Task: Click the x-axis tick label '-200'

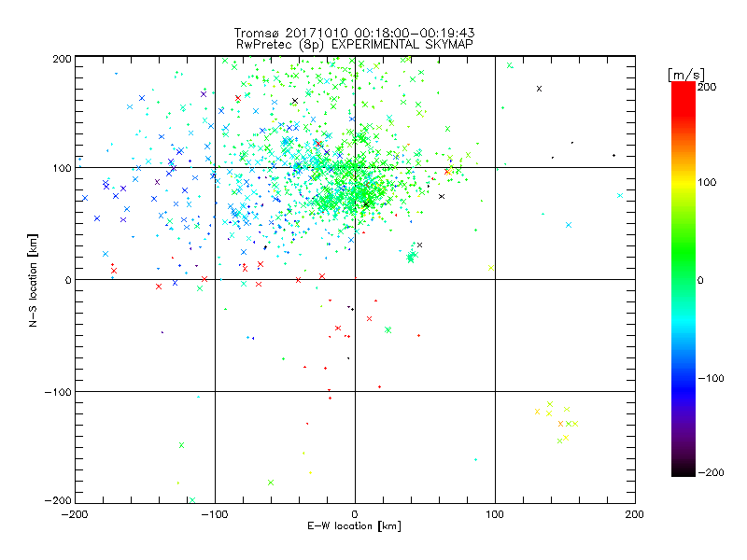Action: (75, 514)
